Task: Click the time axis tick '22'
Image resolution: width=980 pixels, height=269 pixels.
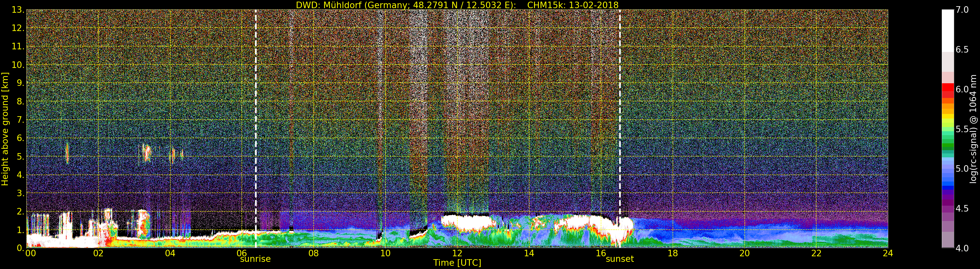Action: pos(816,253)
